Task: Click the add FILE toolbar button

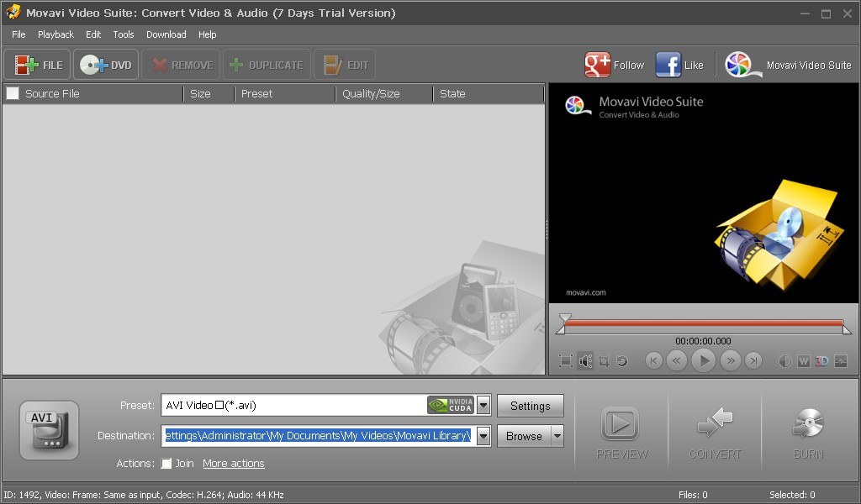Action: [x=38, y=65]
